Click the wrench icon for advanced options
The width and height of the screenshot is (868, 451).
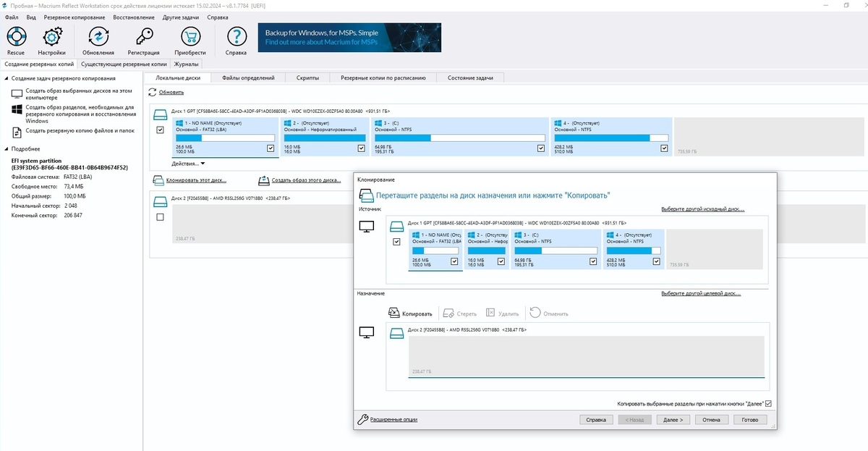tap(364, 419)
